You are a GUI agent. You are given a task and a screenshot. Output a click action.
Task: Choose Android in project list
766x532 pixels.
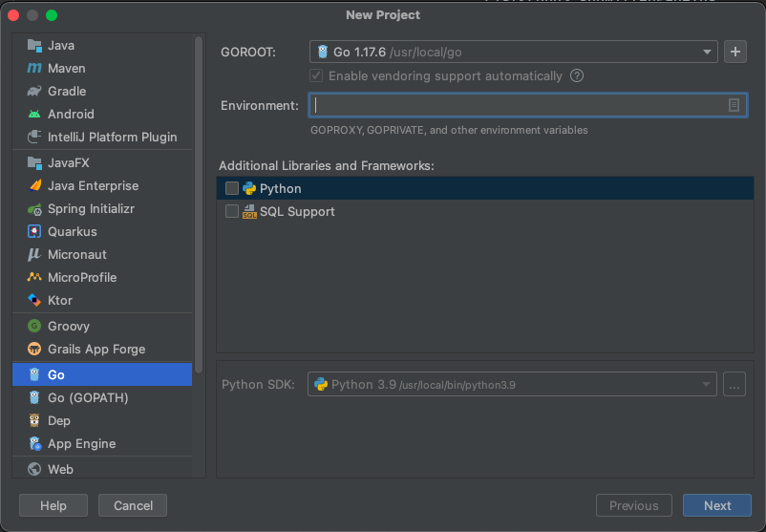[x=70, y=114]
